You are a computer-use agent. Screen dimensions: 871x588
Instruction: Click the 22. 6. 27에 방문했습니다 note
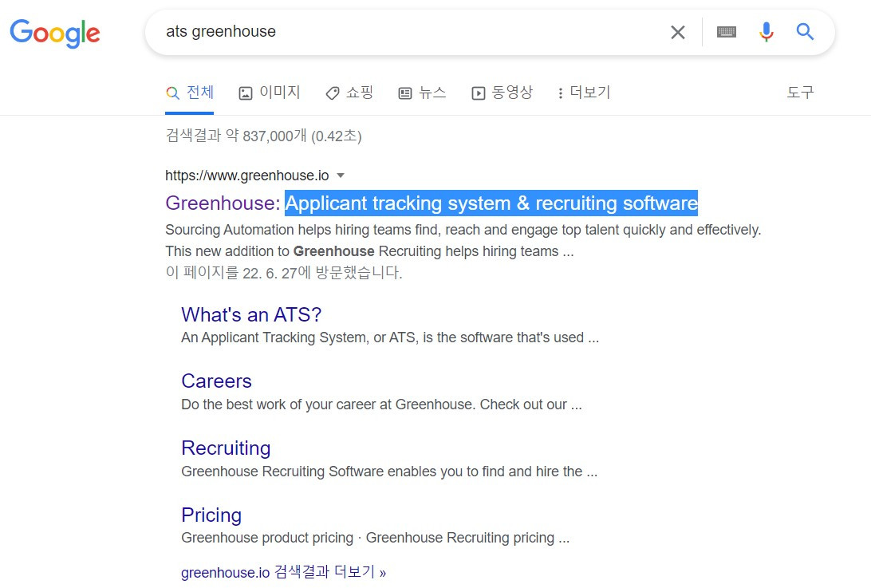(x=283, y=272)
